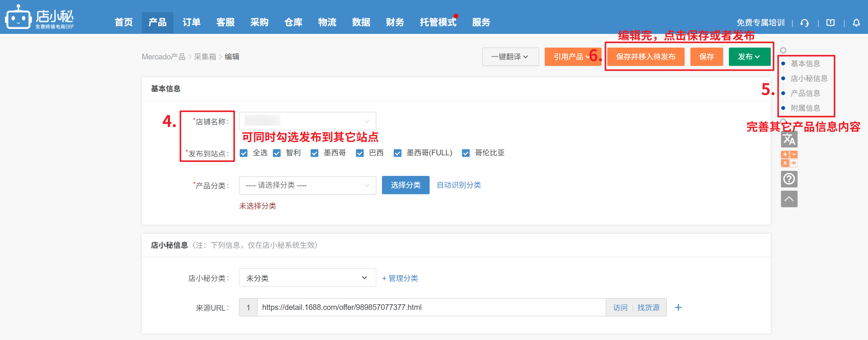
Task: Switch to the 物流 navigation tab
Action: [327, 22]
